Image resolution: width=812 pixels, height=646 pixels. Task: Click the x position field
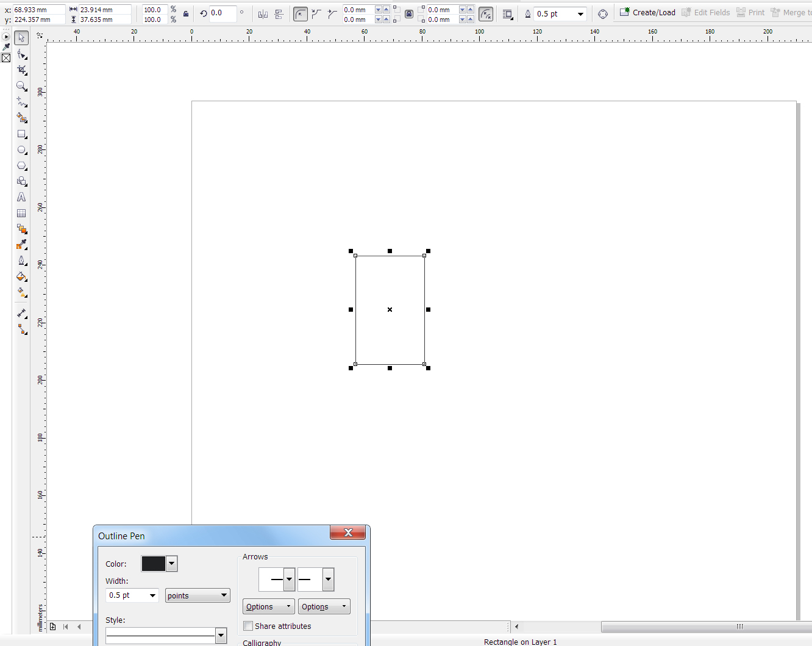(39, 10)
